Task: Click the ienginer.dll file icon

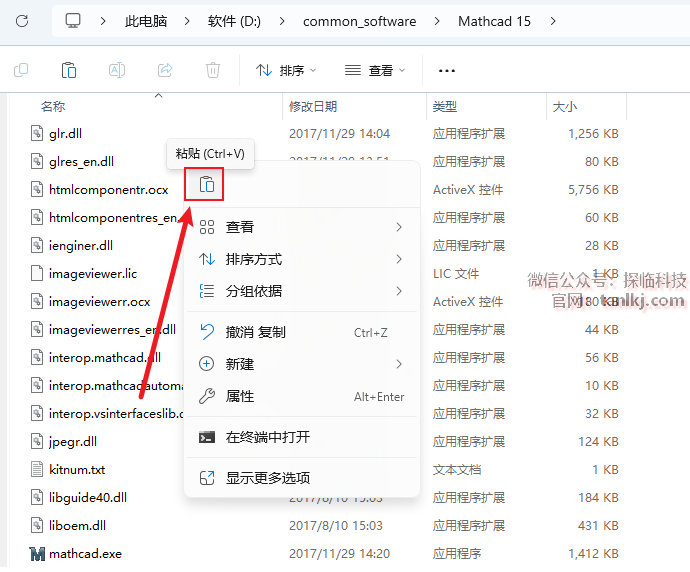Action: coord(37,245)
